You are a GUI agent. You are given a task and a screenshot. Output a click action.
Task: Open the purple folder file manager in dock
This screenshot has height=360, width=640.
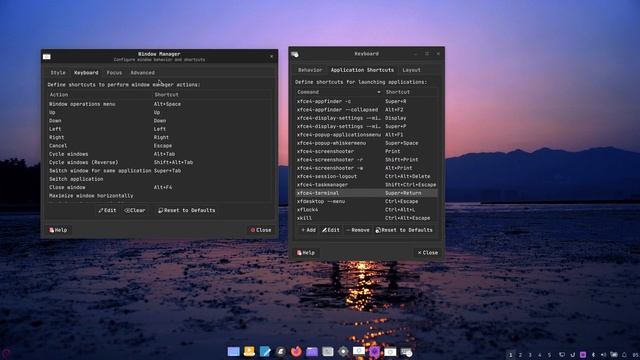tap(312, 351)
